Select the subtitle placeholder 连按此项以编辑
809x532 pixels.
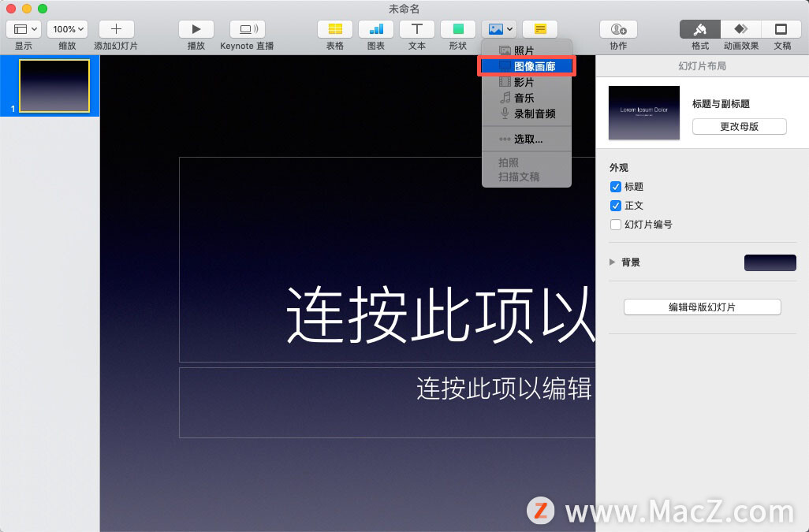pyautogui.click(x=504, y=389)
